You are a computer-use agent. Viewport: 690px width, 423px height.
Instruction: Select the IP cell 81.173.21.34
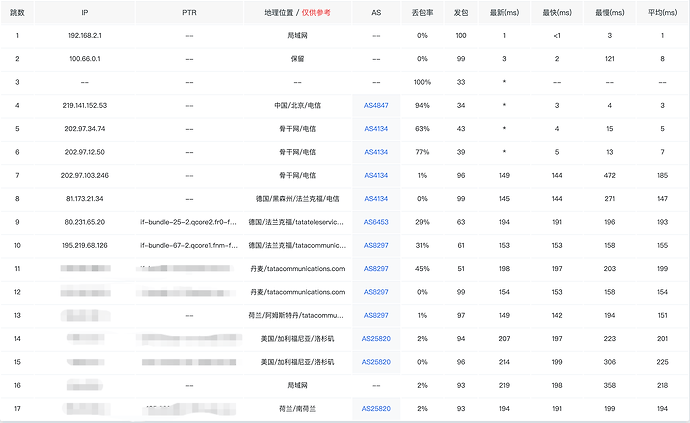point(84,199)
